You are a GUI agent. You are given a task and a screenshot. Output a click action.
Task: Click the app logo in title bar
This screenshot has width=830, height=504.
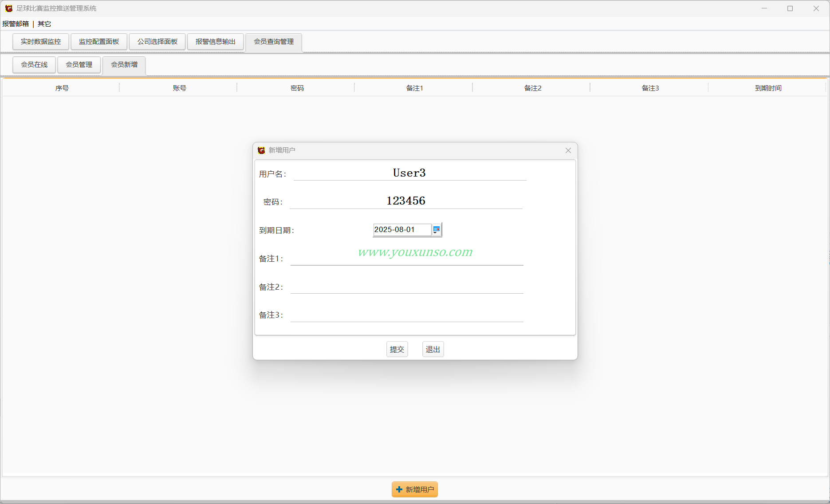pos(9,8)
